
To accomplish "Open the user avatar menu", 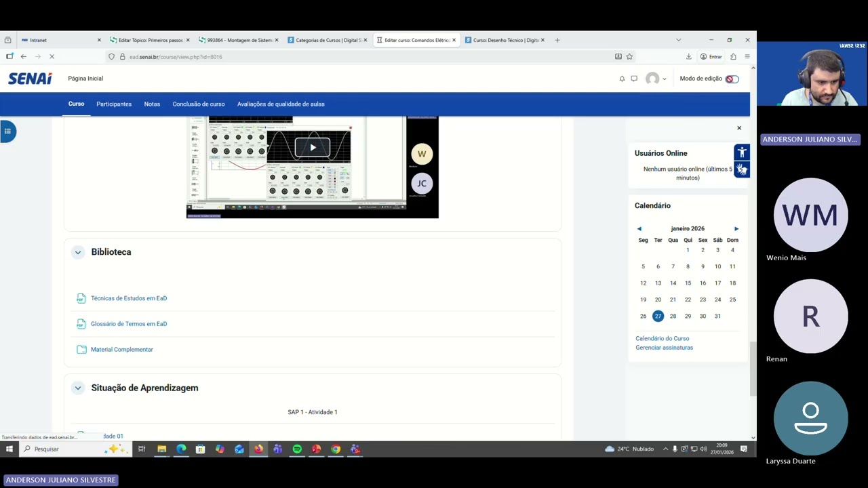I will (x=655, y=79).
